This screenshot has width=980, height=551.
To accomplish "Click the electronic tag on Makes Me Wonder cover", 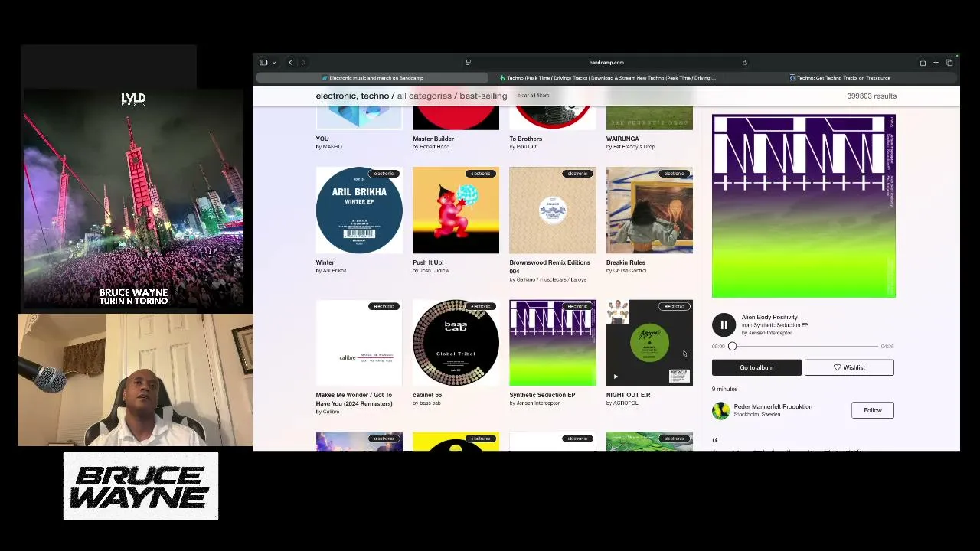I will [384, 306].
